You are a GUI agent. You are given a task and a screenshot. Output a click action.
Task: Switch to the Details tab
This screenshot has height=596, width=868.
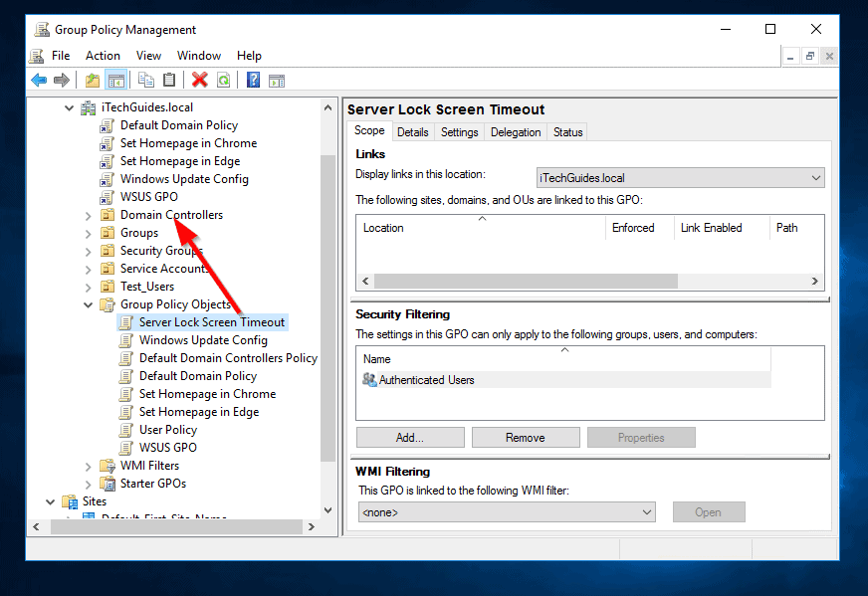413,132
